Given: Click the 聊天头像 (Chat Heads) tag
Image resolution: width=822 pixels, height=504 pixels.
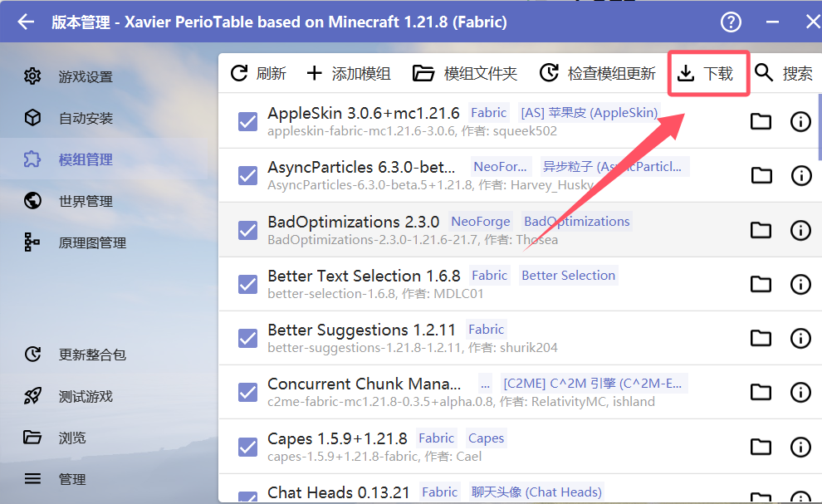Looking at the screenshot, I should point(536,492).
